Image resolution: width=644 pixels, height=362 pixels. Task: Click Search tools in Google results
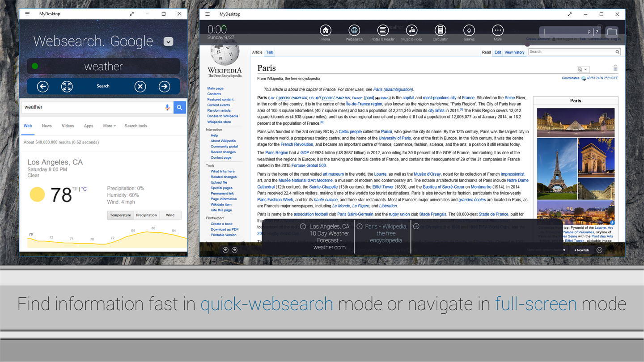[x=136, y=126]
